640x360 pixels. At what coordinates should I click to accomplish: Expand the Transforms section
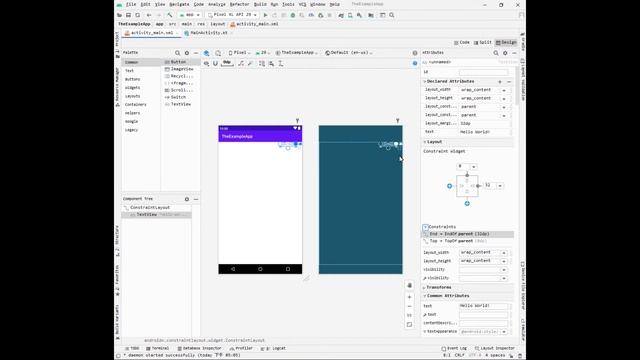coord(424,287)
